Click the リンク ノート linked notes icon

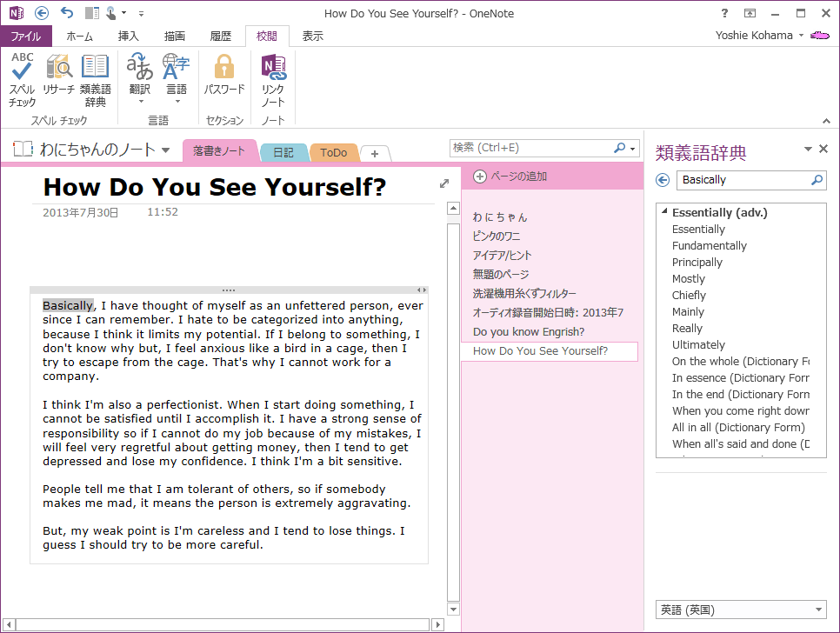click(273, 80)
